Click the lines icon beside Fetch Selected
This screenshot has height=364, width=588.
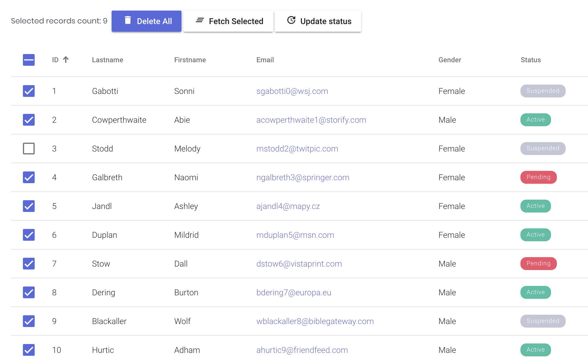pos(200,20)
